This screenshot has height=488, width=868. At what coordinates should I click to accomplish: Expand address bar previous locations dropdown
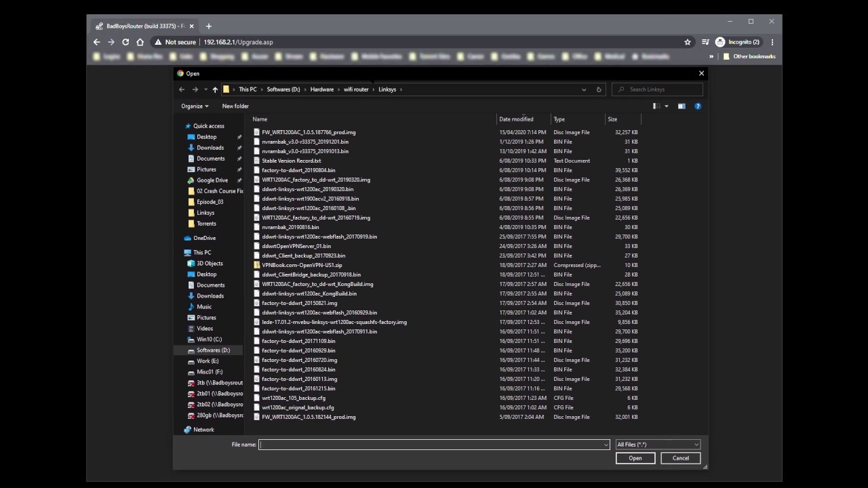584,89
